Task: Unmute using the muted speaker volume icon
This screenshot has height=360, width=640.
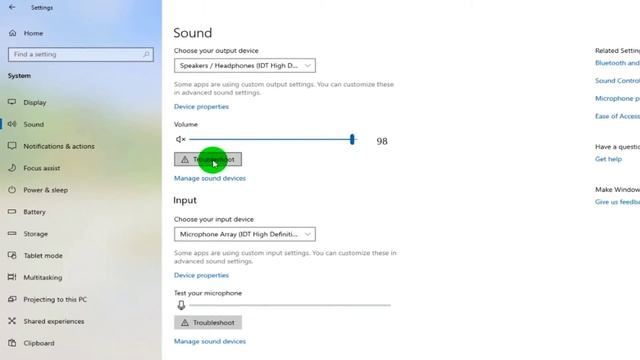Action: click(180, 140)
